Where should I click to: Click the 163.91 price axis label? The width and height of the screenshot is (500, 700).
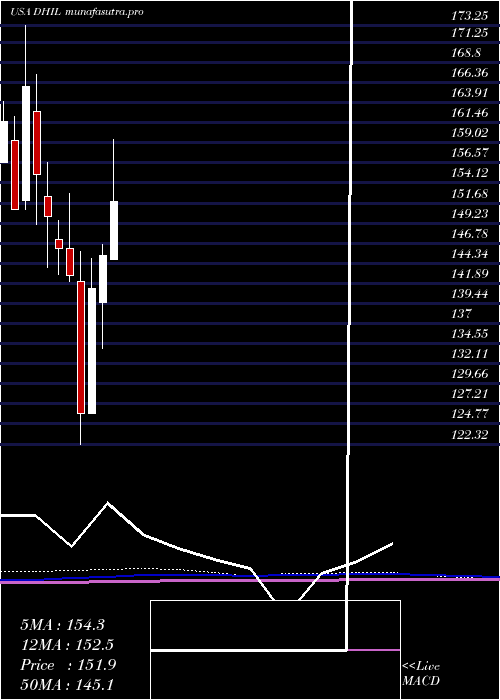(469, 92)
